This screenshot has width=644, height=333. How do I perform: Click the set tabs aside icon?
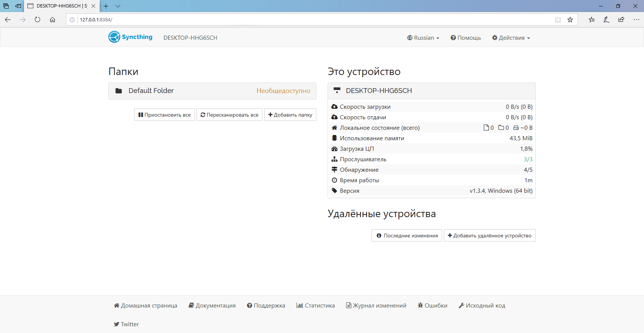tap(18, 6)
